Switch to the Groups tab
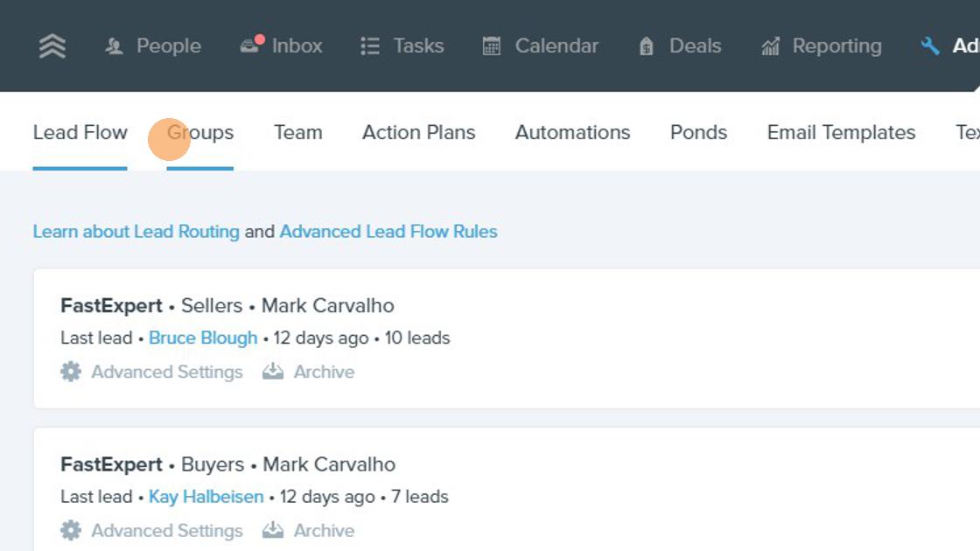This screenshot has height=551, width=980. pyautogui.click(x=200, y=132)
